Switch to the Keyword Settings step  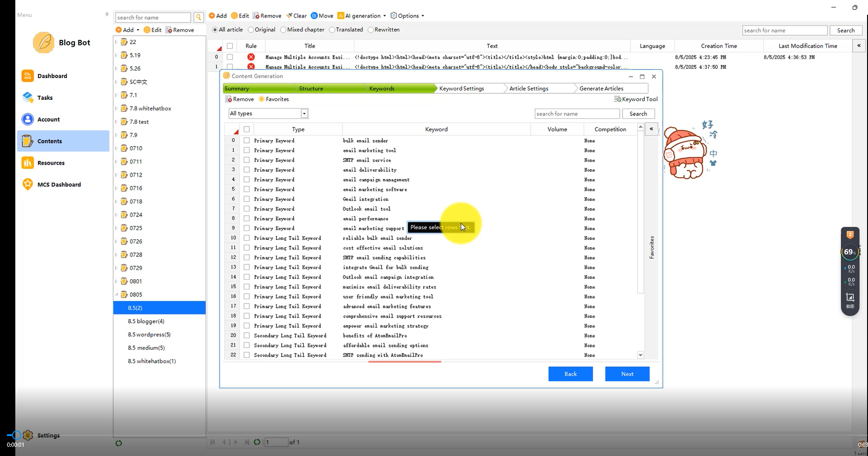[x=461, y=89]
